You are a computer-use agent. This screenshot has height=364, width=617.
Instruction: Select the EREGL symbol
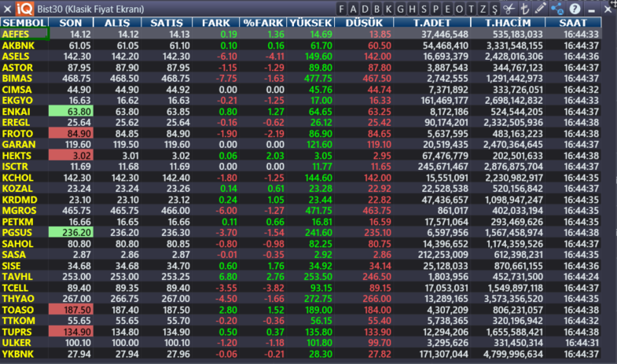(16, 123)
